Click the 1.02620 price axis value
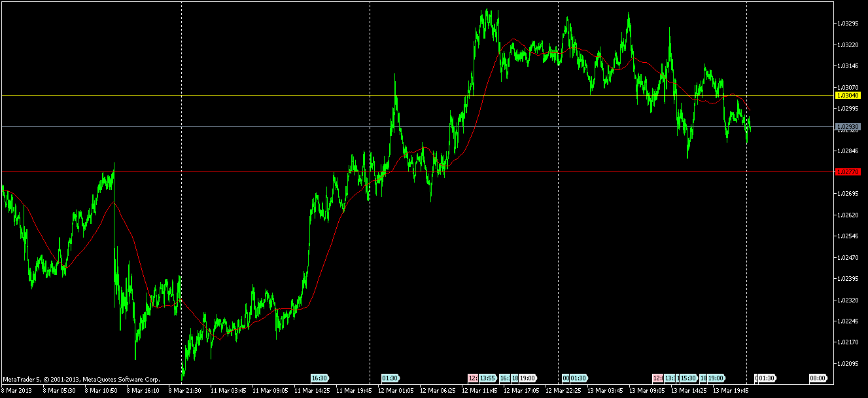 tap(848, 215)
